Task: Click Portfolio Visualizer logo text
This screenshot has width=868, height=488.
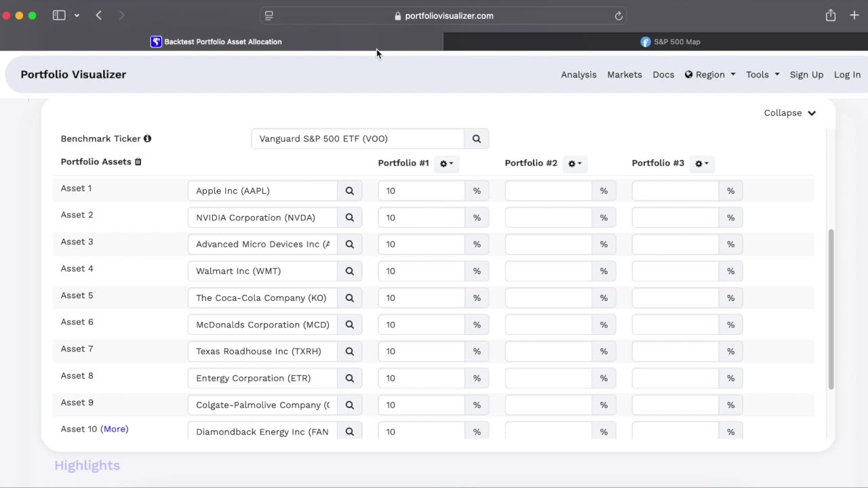Action: pos(73,75)
